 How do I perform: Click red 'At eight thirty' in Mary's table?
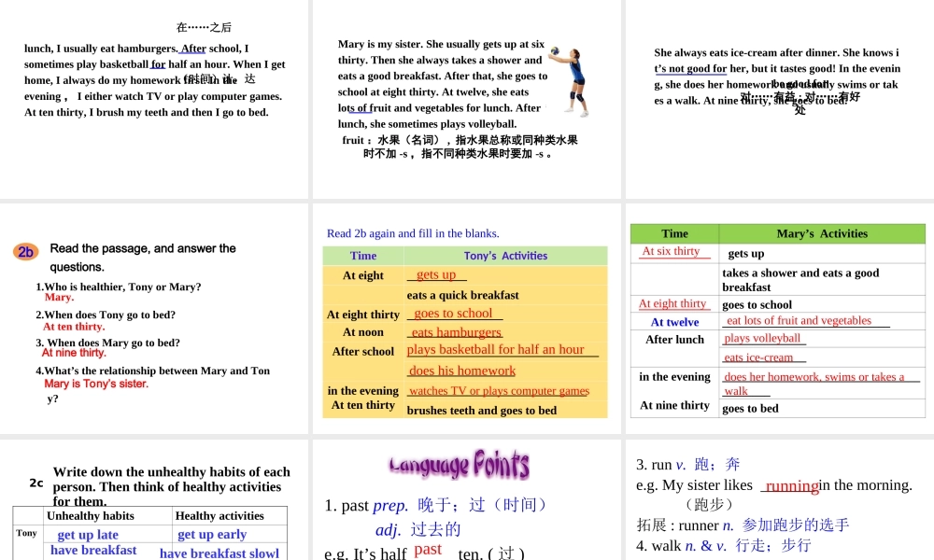672,303
